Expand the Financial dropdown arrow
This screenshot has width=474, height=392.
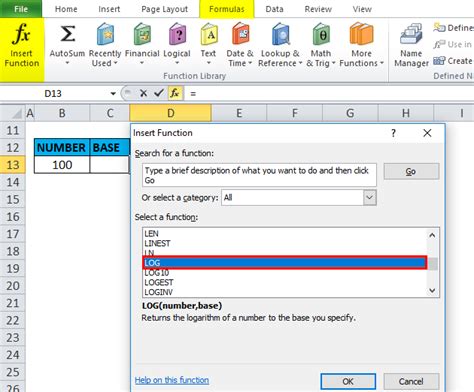coord(142,63)
